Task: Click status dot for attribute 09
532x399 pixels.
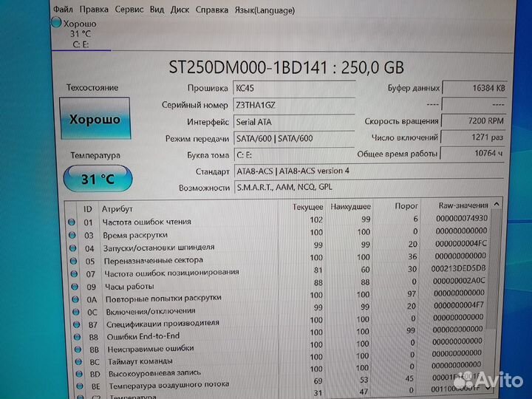Action: coord(75,287)
